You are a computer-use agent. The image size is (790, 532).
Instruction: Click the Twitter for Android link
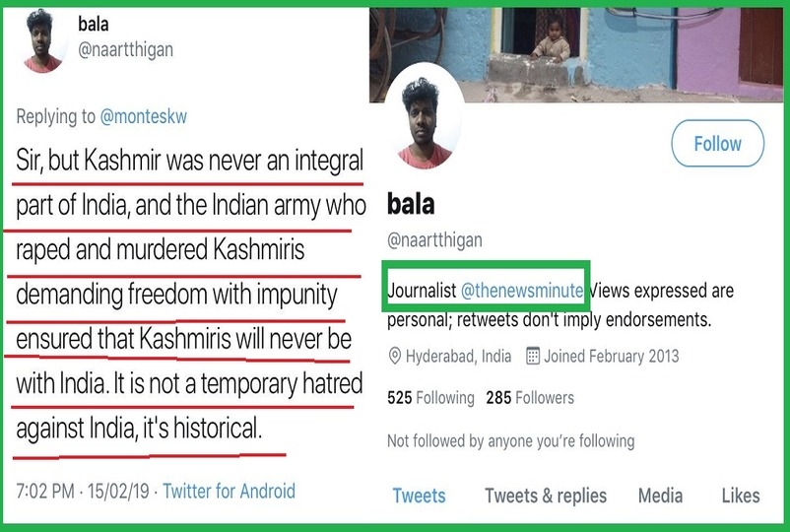tap(230, 491)
